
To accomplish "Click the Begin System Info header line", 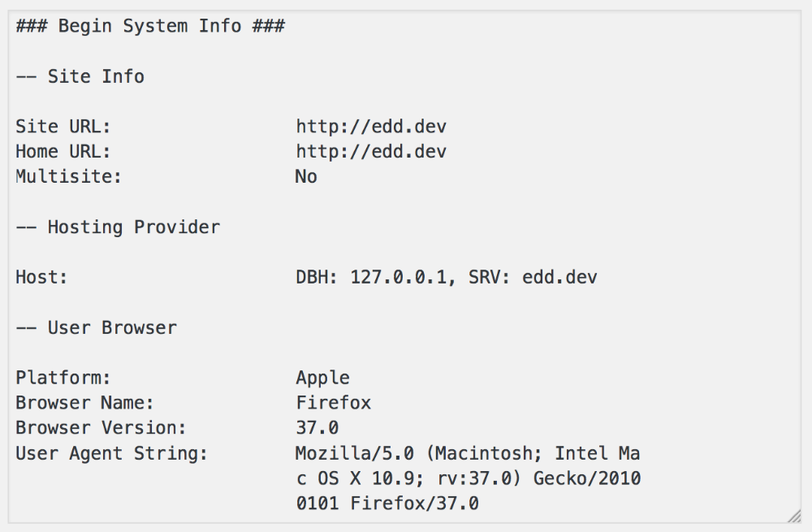I will click(x=150, y=26).
